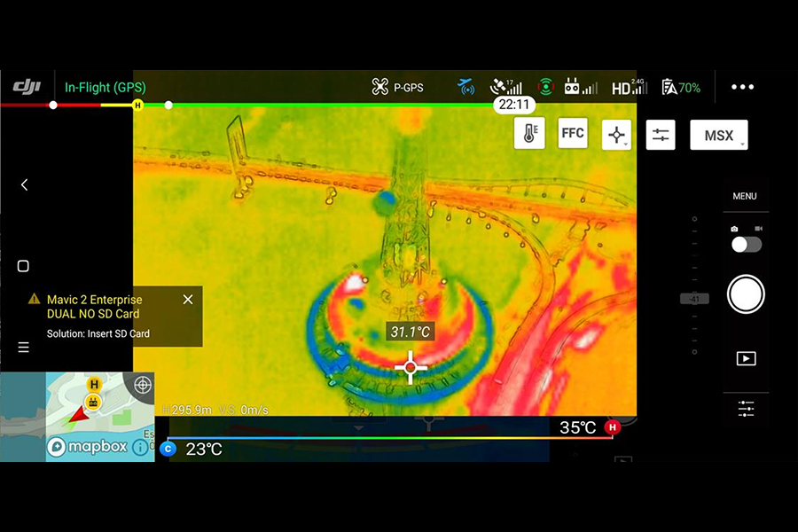798x532 pixels.
Task: Dismiss the NO SD Card warning
Action: click(x=187, y=300)
